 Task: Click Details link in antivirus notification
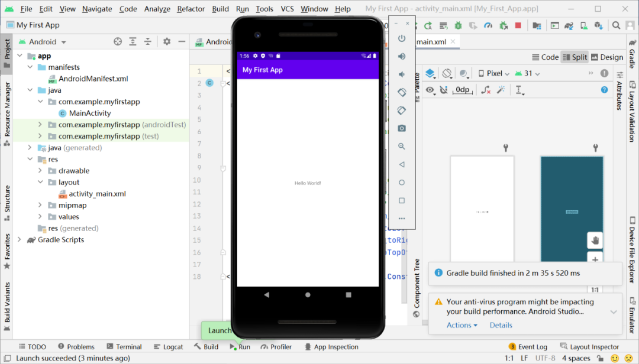(x=501, y=326)
